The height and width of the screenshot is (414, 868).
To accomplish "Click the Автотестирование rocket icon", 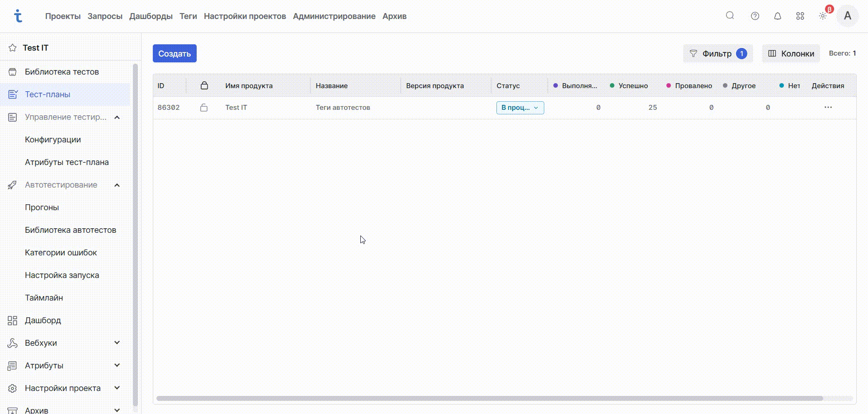I will [13, 185].
